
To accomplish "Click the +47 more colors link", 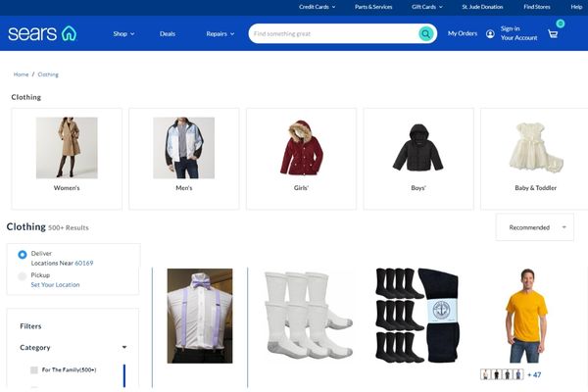I will [534, 374].
